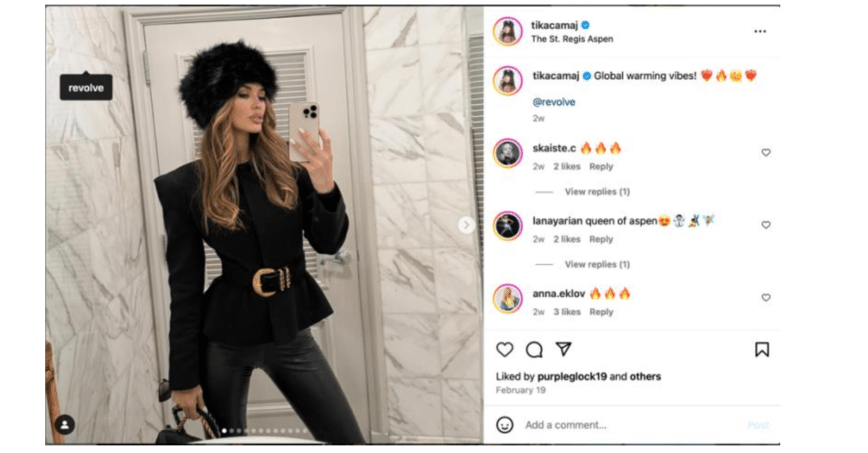Image resolution: width=868 pixels, height=453 pixels.
Task: Open the three-dot more options menu
Action: click(760, 31)
